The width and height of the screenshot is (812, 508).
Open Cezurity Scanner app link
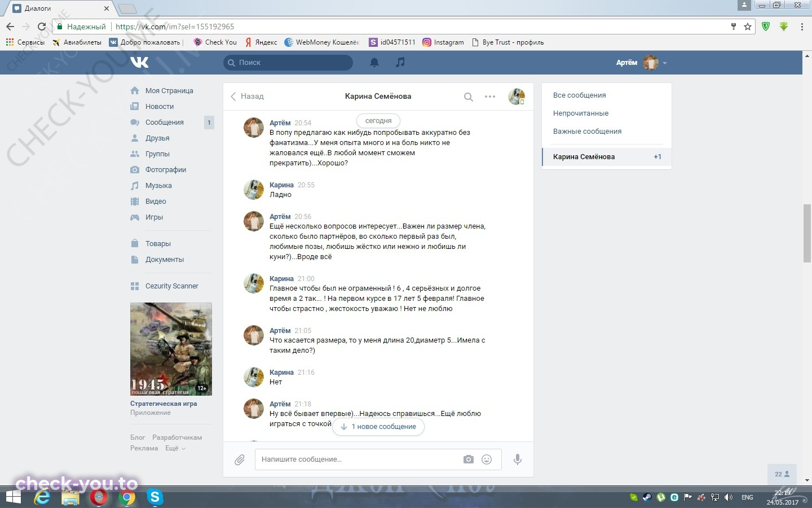tap(171, 286)
